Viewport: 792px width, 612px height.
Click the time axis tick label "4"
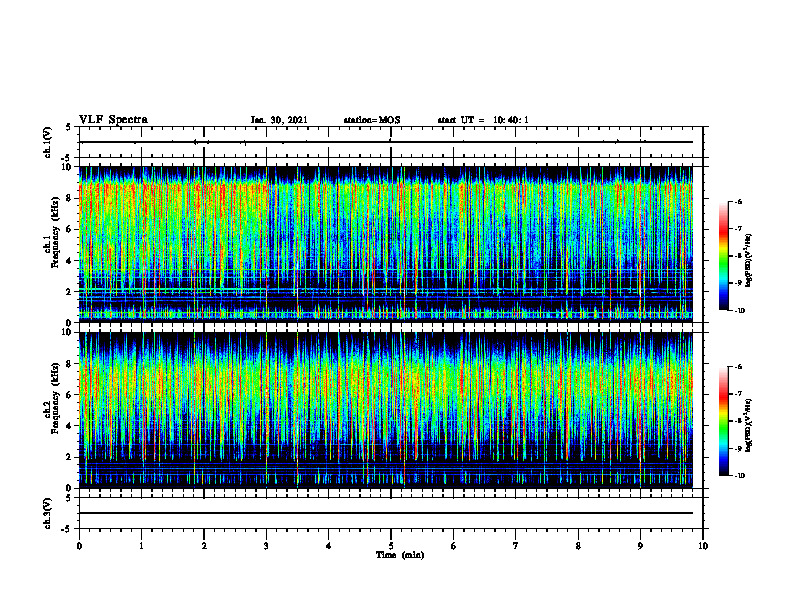(x=329, y=546)
